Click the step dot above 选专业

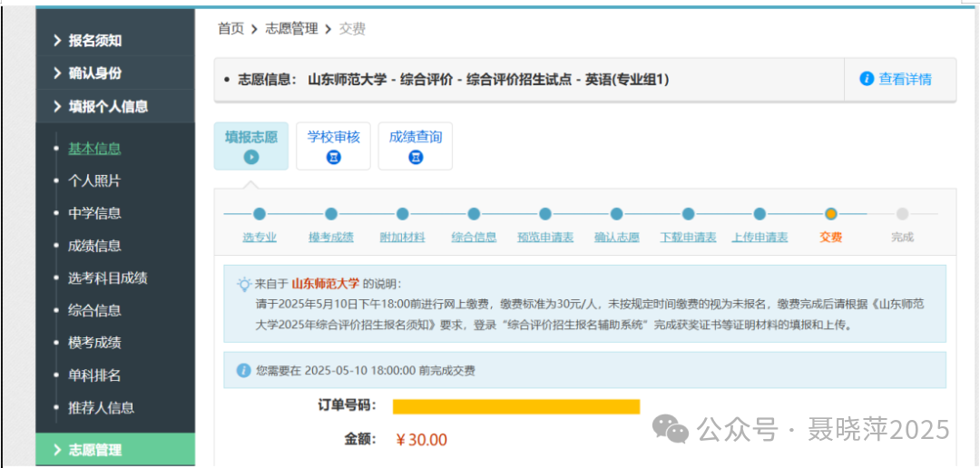point(260,214)
